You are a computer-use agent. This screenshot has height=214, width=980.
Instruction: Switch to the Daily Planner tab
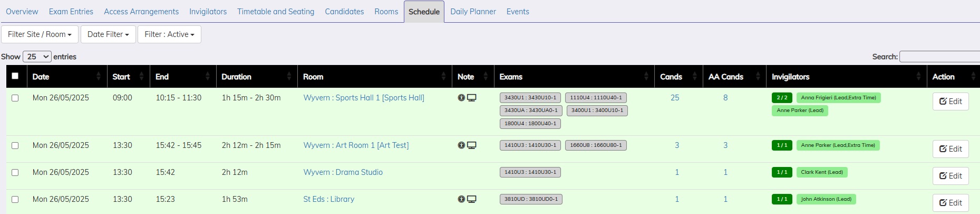click(x=473, y=12)
